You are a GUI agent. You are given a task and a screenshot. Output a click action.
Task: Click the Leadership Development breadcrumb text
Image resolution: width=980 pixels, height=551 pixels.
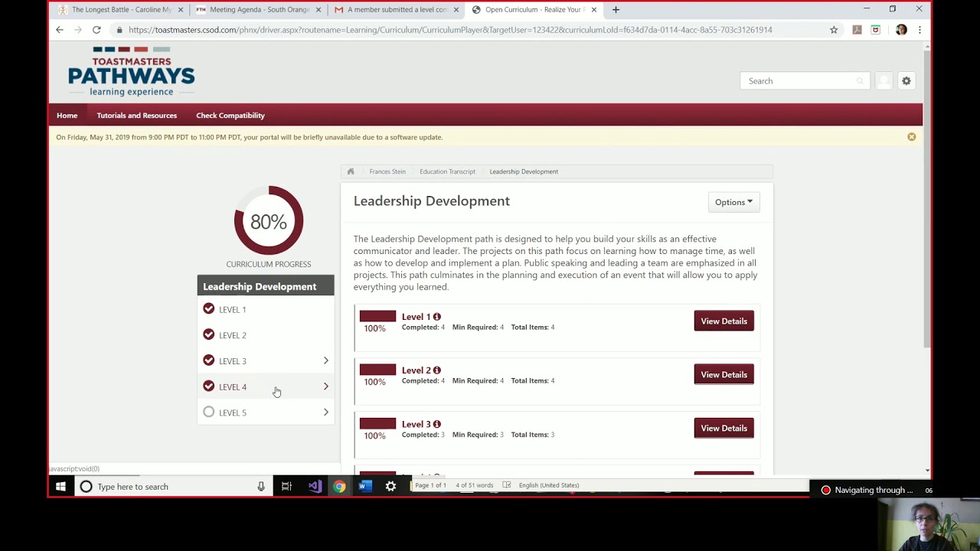524,171
